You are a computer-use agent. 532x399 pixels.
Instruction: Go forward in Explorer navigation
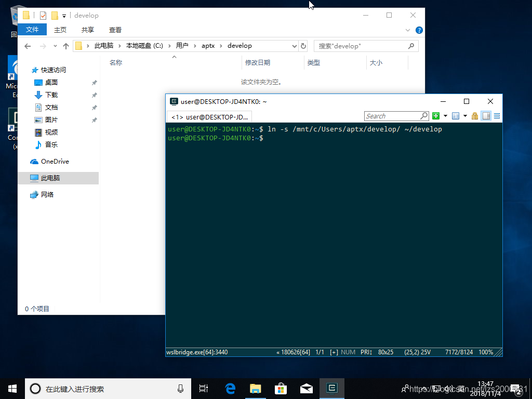pos(43,46)
